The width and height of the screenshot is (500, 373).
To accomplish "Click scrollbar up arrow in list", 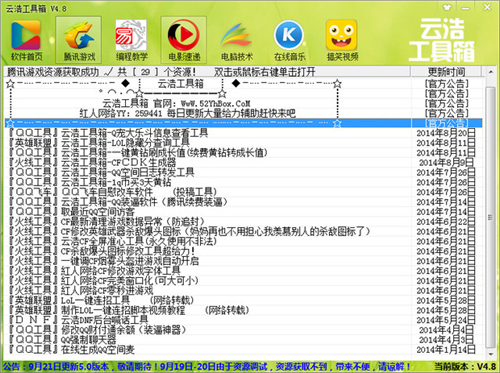I will point(490,72).
